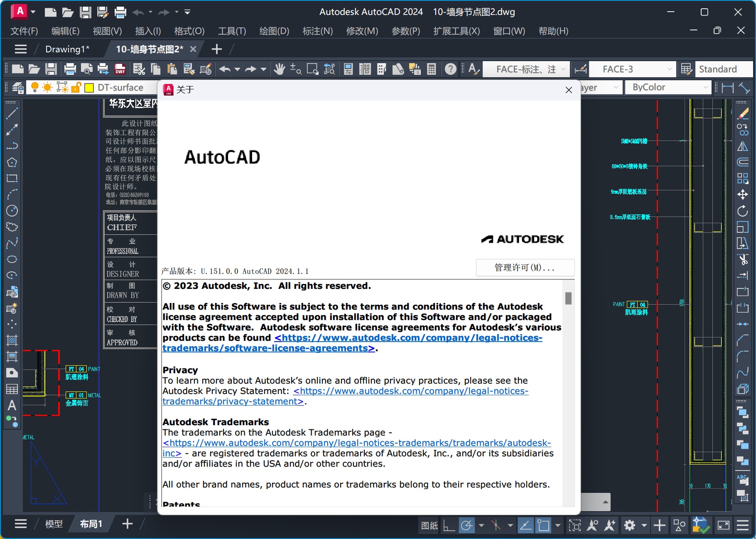
Task: Open the ByColor dropdown
Action: click(668, 87)
